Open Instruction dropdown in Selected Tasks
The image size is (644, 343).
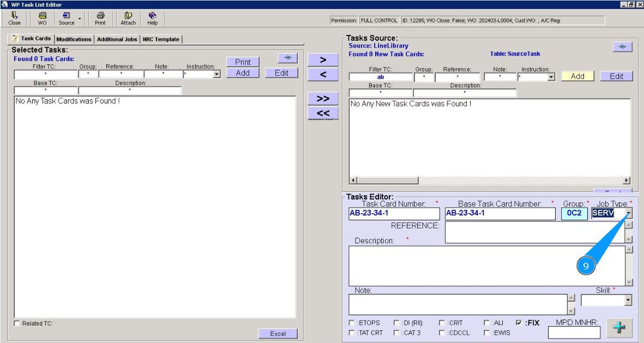216,74
